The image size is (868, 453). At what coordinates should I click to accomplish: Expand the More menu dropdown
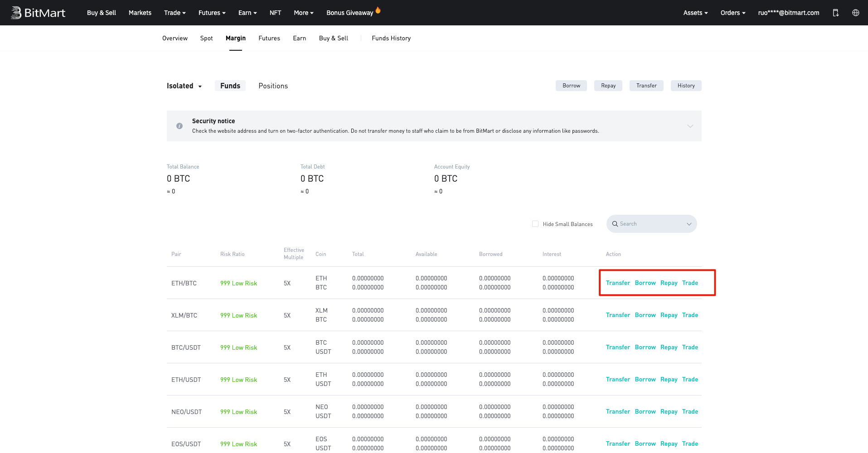(x=304, y=13)
